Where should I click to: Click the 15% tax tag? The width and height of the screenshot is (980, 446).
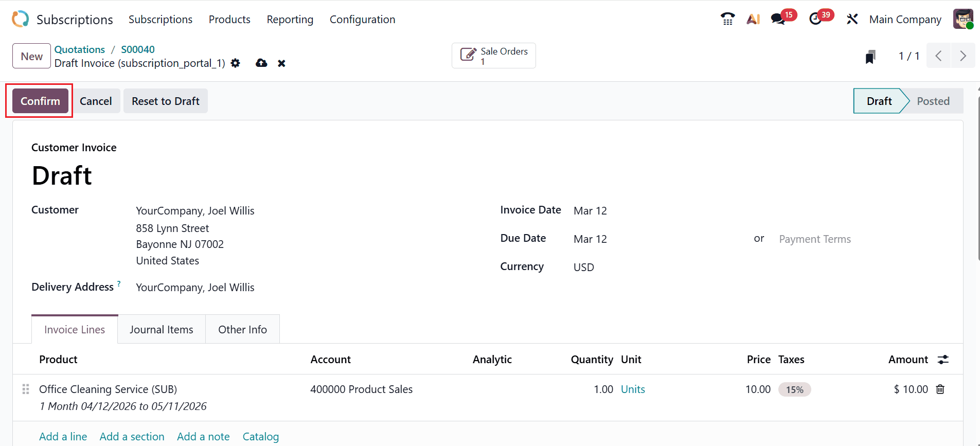794,389
